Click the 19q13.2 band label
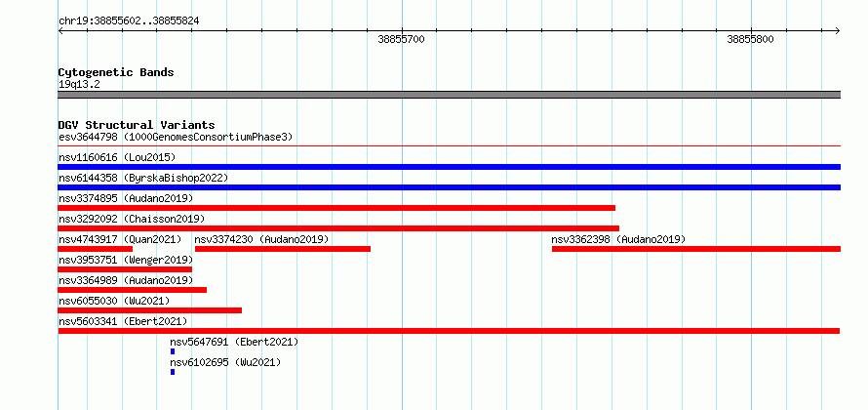Image resolution: width=868 pixels, height=410 pixels. point(79,85)
